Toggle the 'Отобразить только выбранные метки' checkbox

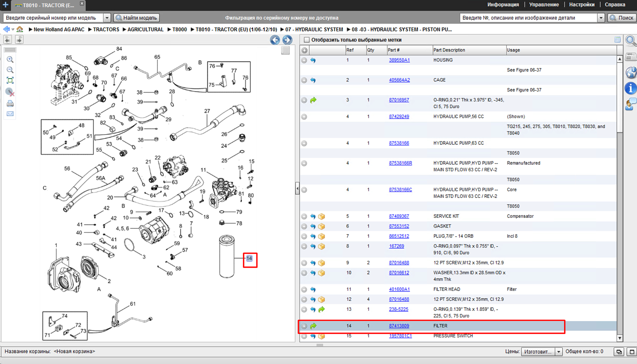coord(307,40)
